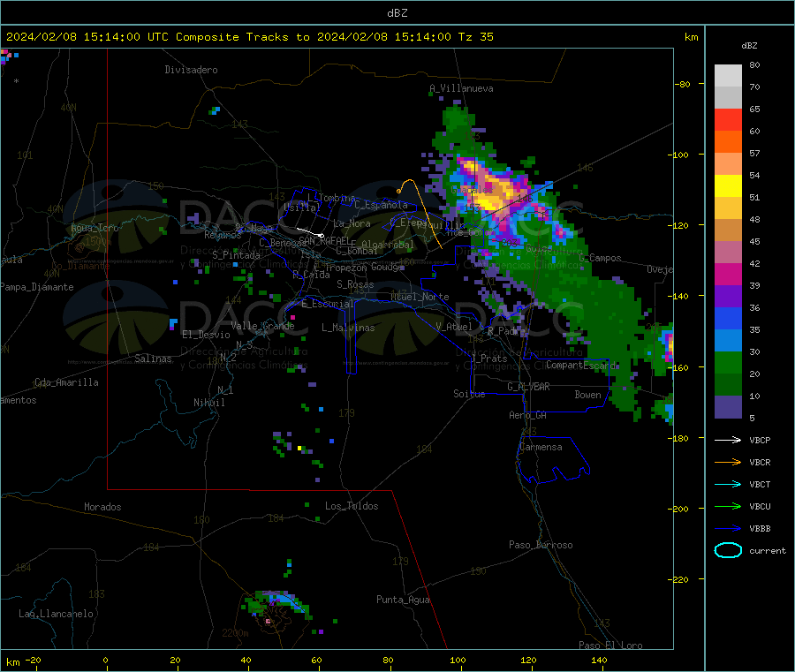Click the 'G_ALVEAR' map label
This screenshot has height=672, width=795.
(528, 387)
